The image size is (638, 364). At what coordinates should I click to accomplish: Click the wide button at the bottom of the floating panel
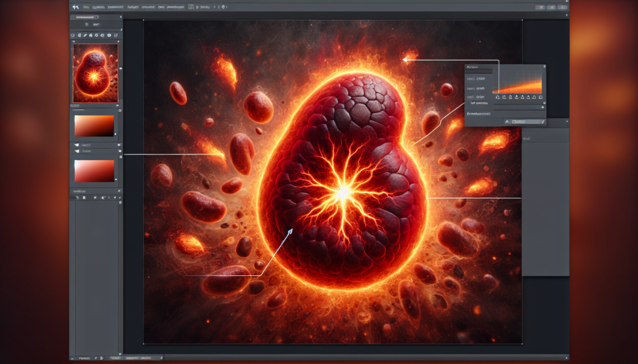pos(525,123)
